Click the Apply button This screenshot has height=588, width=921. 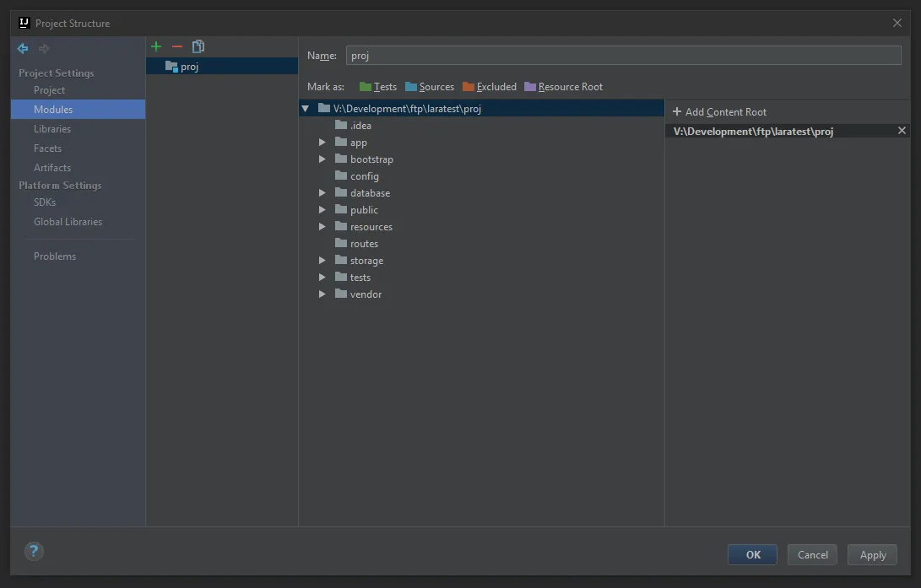point(872,554)
